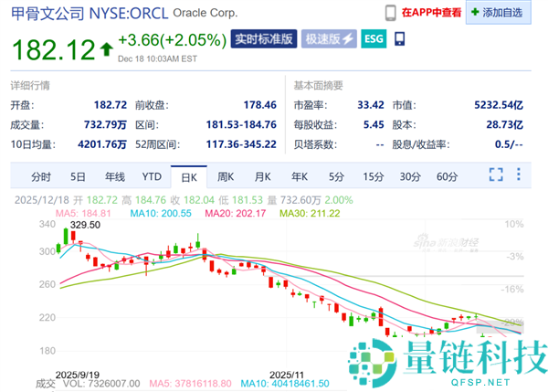
Task: Switch to 5日 chart tab
Action: (78, 176)
